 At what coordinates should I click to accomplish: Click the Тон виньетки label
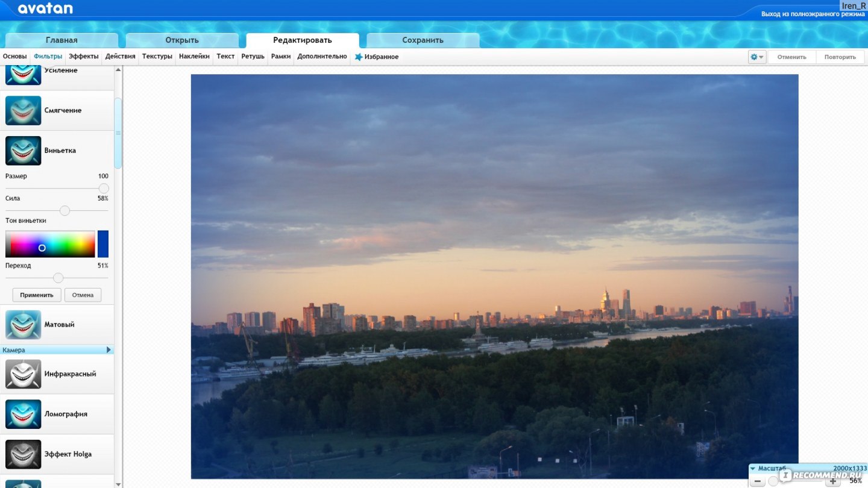coord(26,221)
